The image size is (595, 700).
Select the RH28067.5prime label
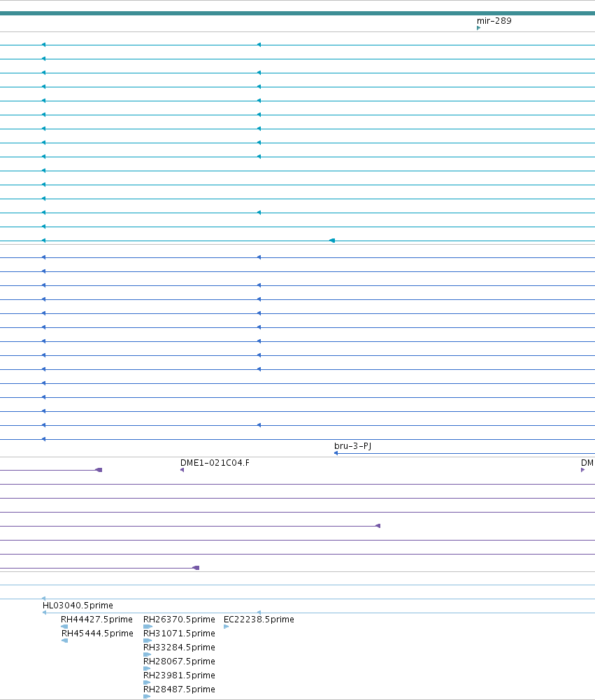coord(179,661)
